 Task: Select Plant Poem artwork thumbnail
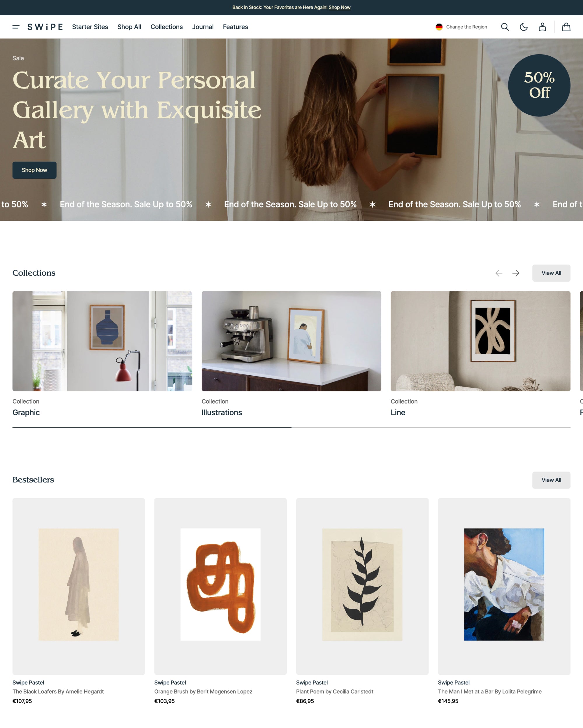[362, 584]
